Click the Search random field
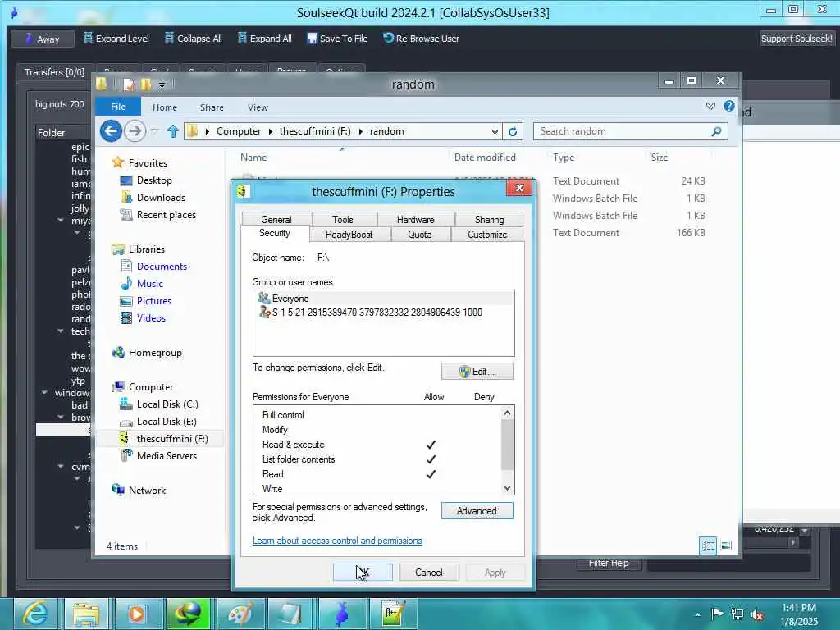This screenshot has height=630, width=840. coord(630,131)
